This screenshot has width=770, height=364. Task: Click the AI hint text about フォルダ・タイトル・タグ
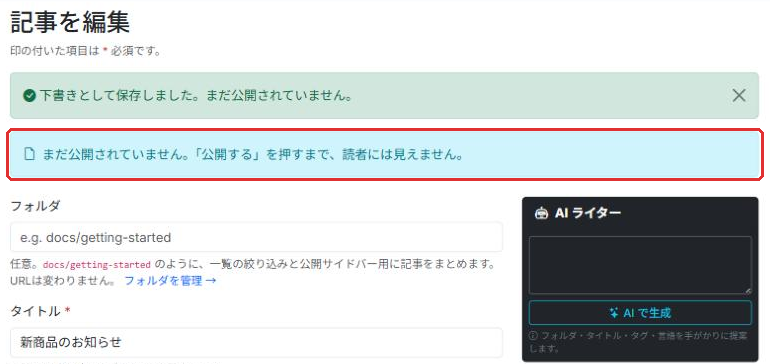click(x=639, y=342)
